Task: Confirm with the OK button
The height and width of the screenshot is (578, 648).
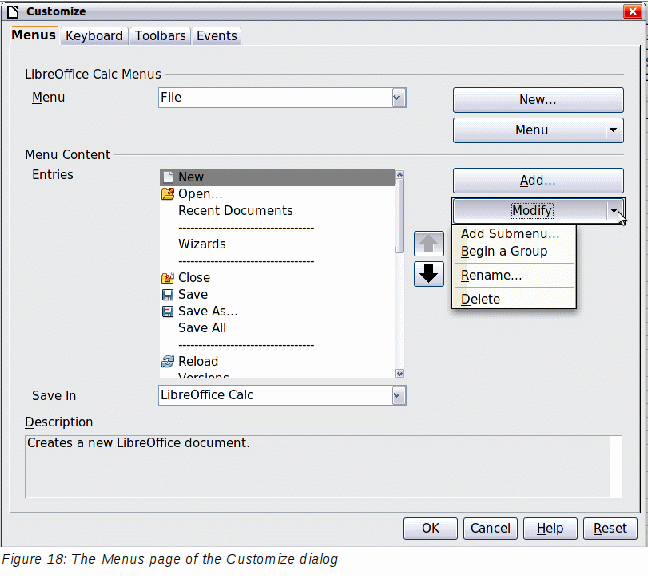Action: (x=430, y=528)
